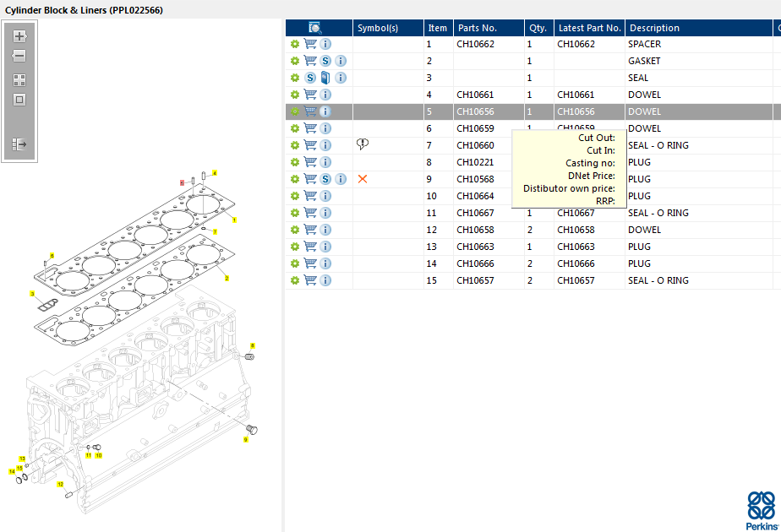Open the book icon on SEAL row

coord(325,78)
